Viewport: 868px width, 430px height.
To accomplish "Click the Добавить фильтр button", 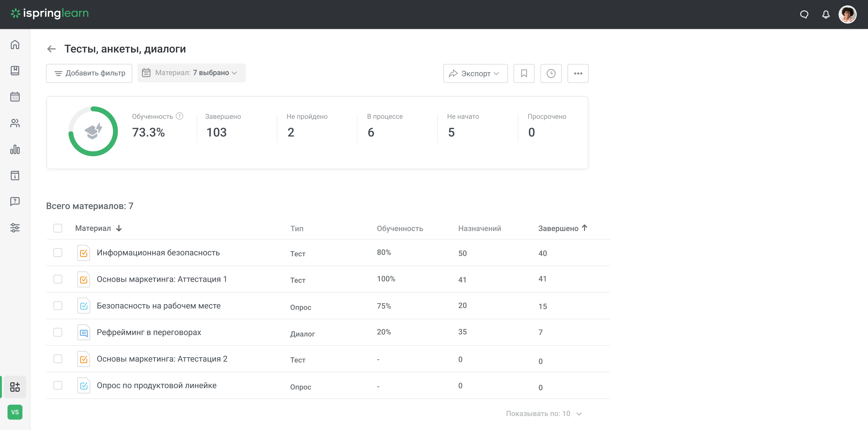I will pyautogui.click(x=89, y=73).
